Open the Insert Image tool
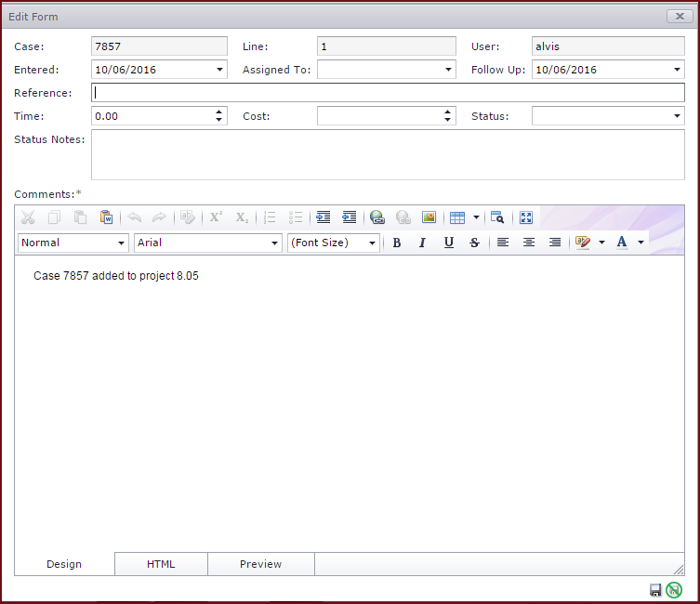This screenshot has width=700, height=604. [429, 217]
